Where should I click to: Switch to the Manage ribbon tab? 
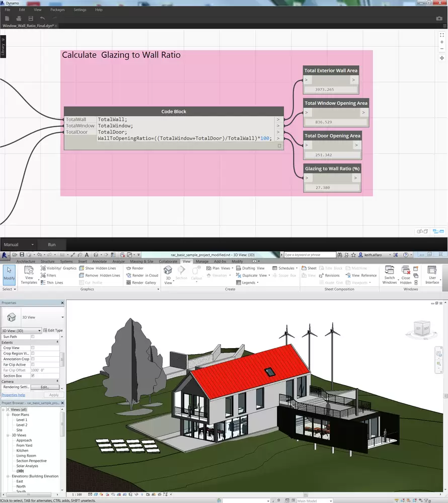pos(202,262)
